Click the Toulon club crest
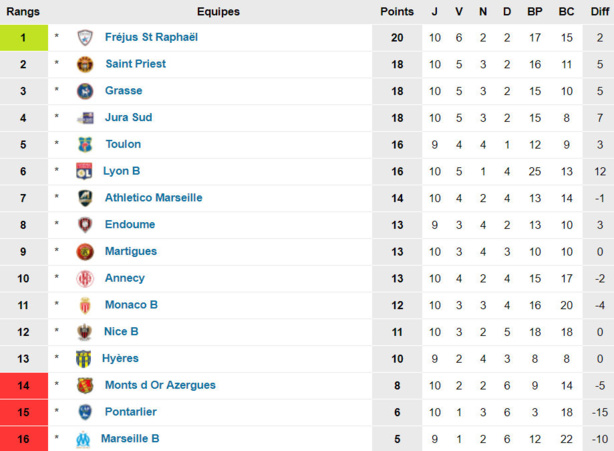This screenshot has height=451, width=614. point(85,145)
